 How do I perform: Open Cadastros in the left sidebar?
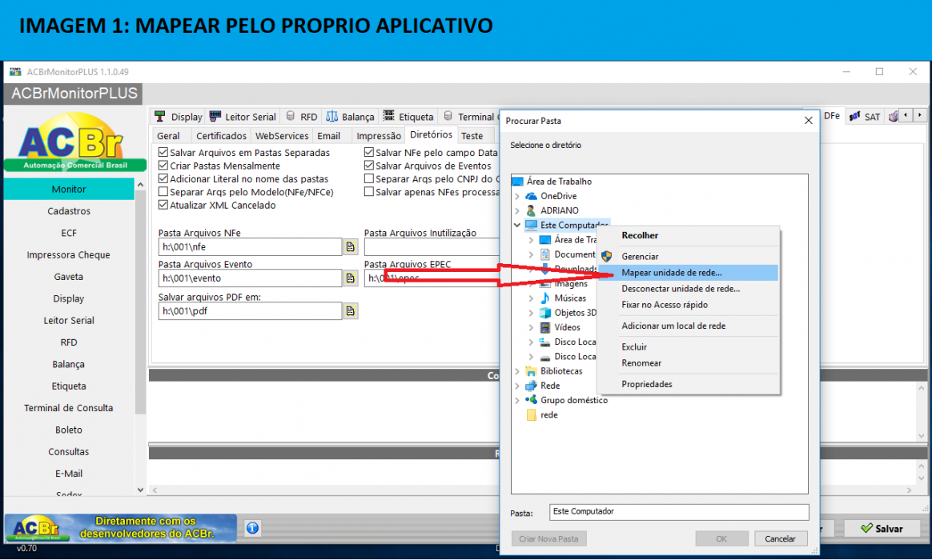click(69, 211)
